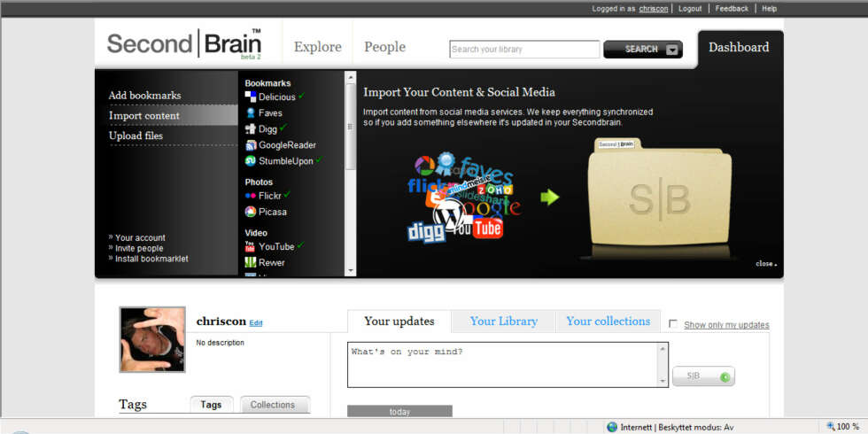Click the GoogleReader service name
The width and height of the screenshot is (868, 434).
pos(287,145)
